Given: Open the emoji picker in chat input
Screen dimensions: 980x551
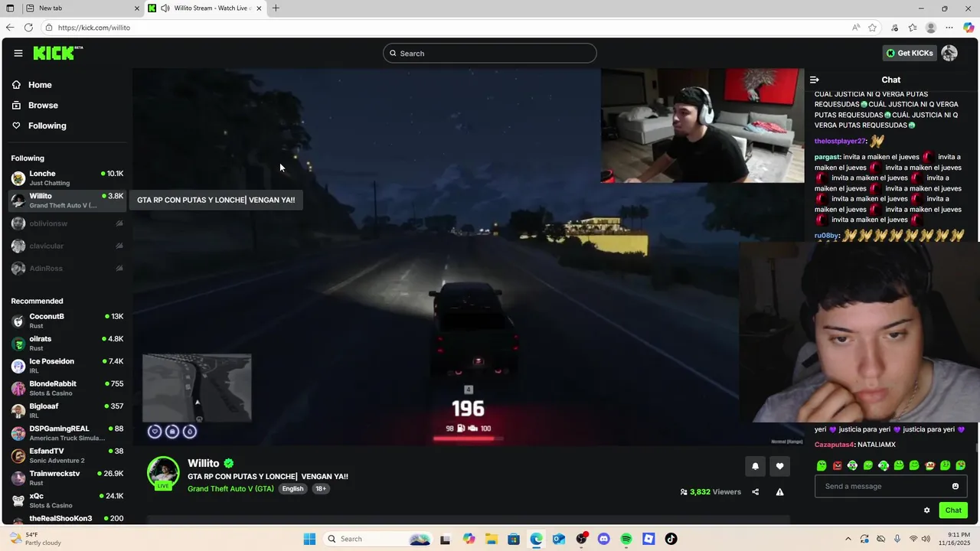Looking at the screenshot, I should (955, 487).
